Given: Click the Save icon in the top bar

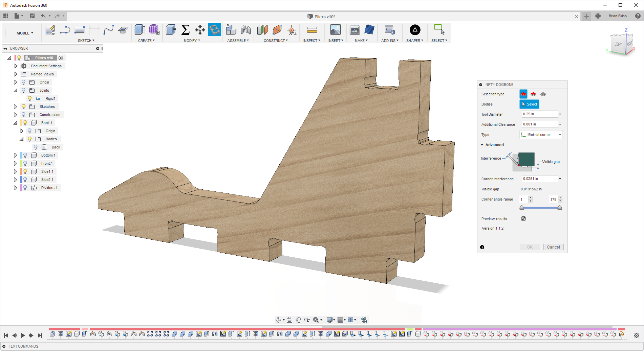Looking at the screenshot, I should (32, 16).
